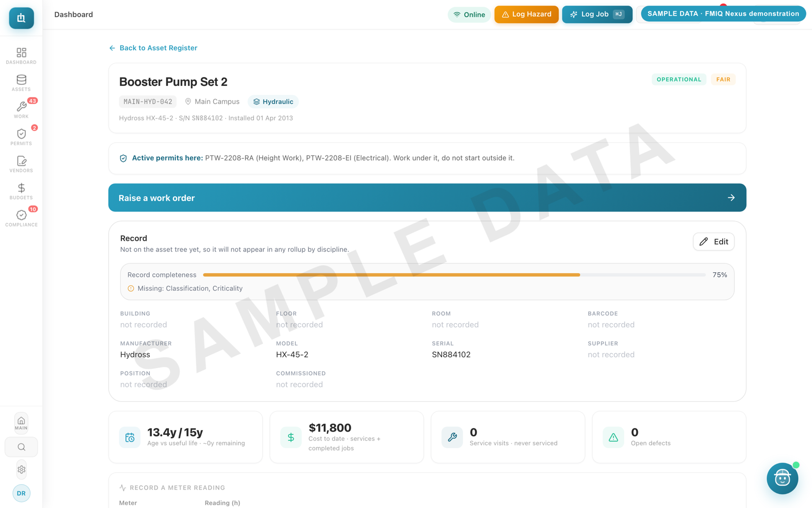Viewport: 812px width, 508px height.
Task: Click the OPERATIONAL status badge
Action: (x=679, y=79)
